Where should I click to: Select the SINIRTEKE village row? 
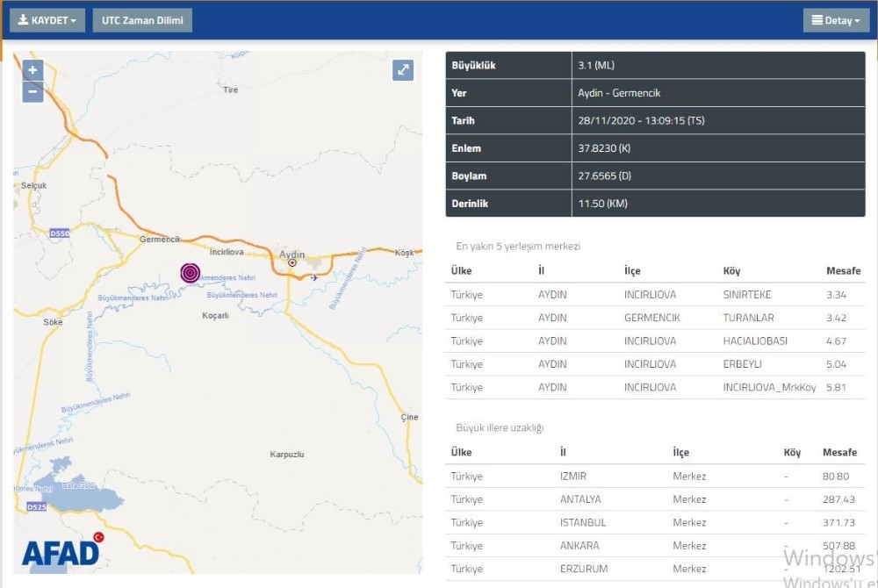pos(654,295)
